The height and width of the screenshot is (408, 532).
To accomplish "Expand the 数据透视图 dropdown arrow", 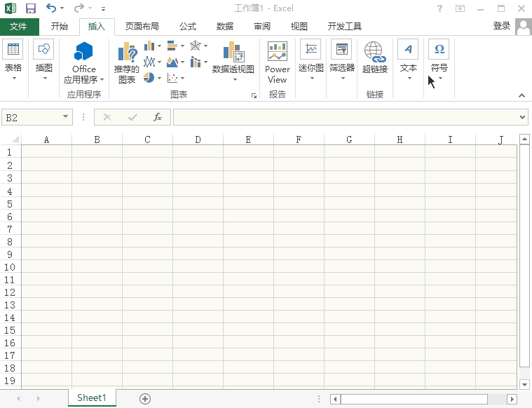I will (235, 80).
